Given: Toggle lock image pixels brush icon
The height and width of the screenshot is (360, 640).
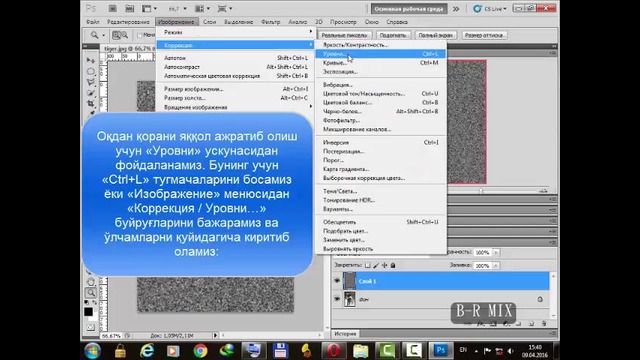Looking at the screenshot, I should tap(376, 265).
